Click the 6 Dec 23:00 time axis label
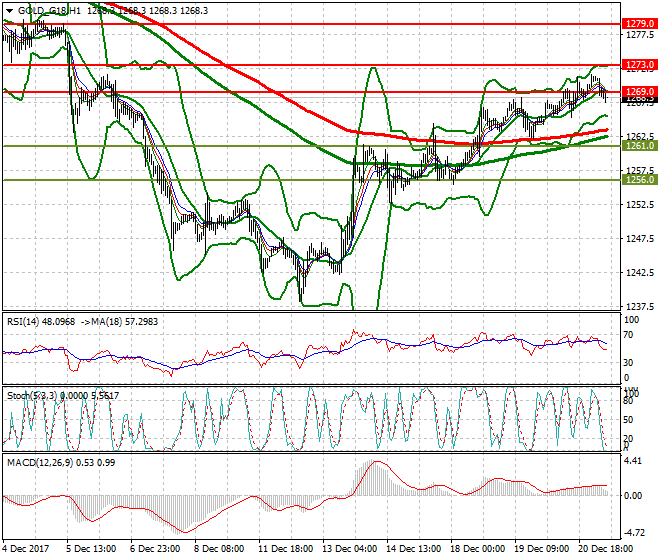Screen dimensions: 660x560 155,549
